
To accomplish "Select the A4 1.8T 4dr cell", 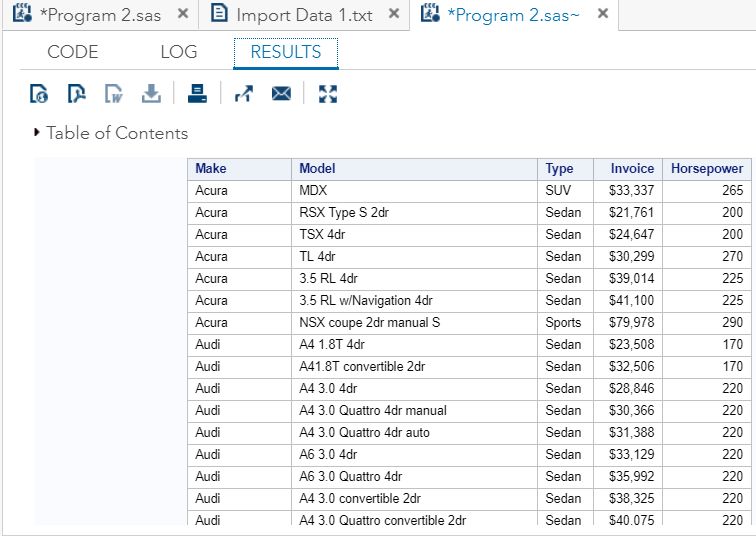I will coord(414,345).
